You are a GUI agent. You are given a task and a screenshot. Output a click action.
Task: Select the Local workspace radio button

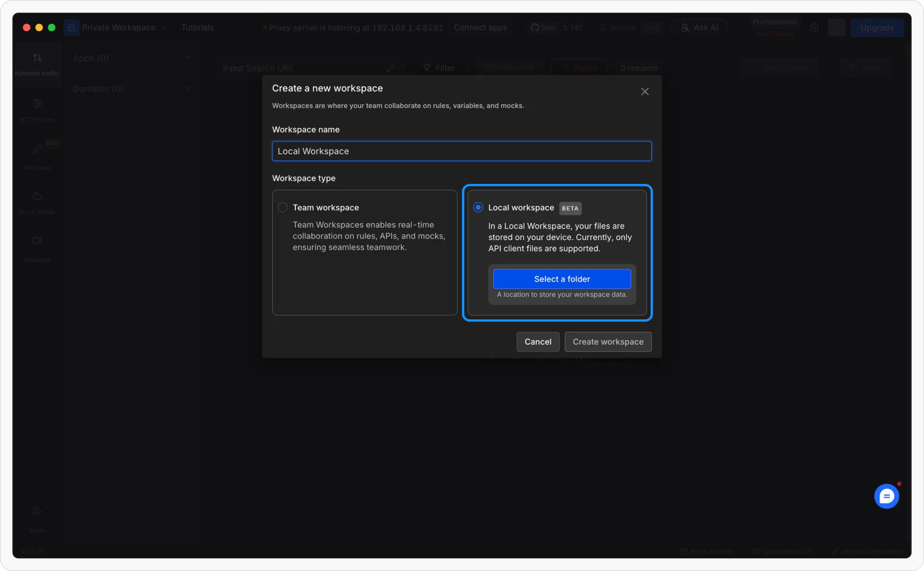(478, 207)
